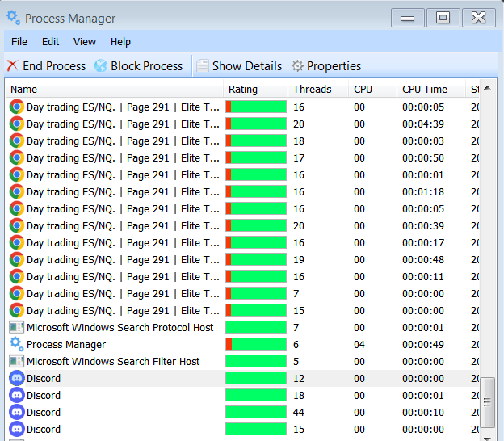Click the CPU Time value 00:04:39
The width and height of the screenshot is (504, 441).
tap(423, 124)
